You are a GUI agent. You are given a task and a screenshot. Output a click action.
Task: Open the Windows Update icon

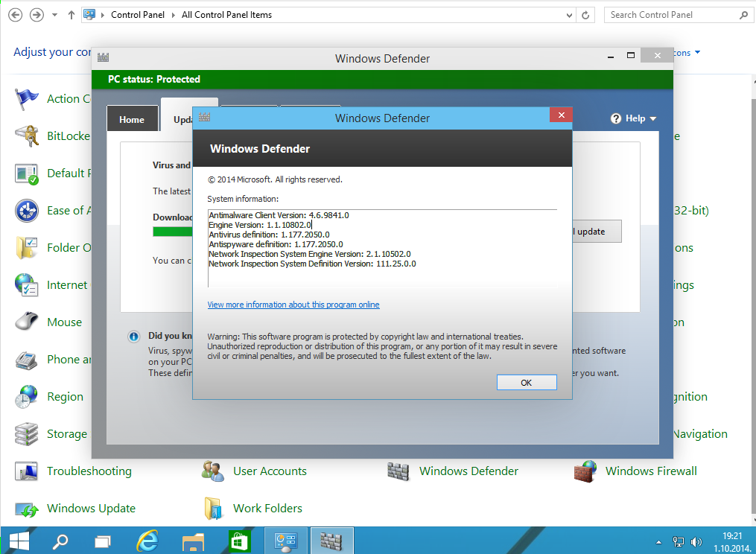click(x=26, y=509)
